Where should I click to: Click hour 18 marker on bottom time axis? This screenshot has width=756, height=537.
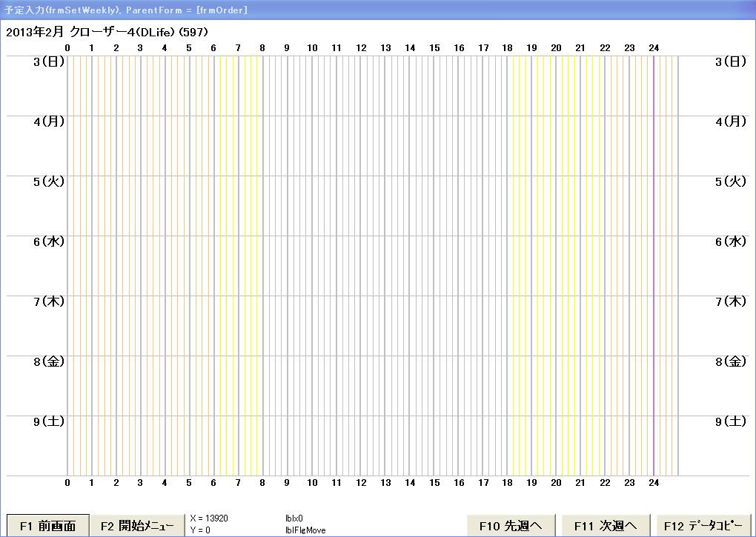tap(508, 483)
